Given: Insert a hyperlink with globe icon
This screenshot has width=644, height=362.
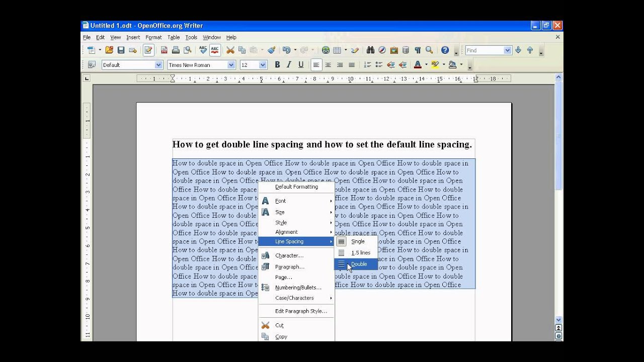Looking at the screenshot, I should click(326, 50).
